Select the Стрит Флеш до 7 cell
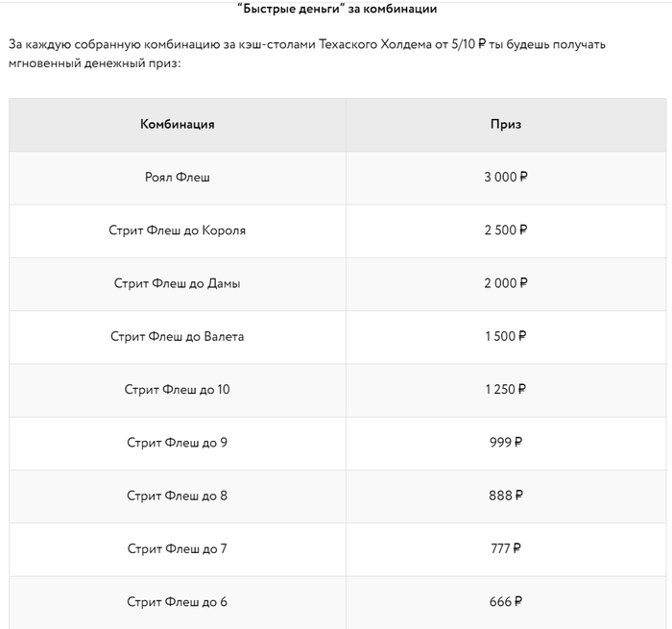 point(178,549)
